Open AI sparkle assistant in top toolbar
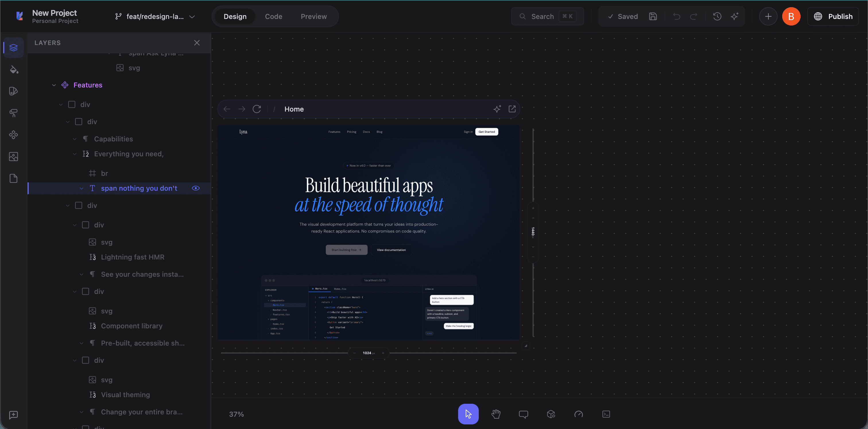This screenshot has width=868, height=429. tap(735, 16)
